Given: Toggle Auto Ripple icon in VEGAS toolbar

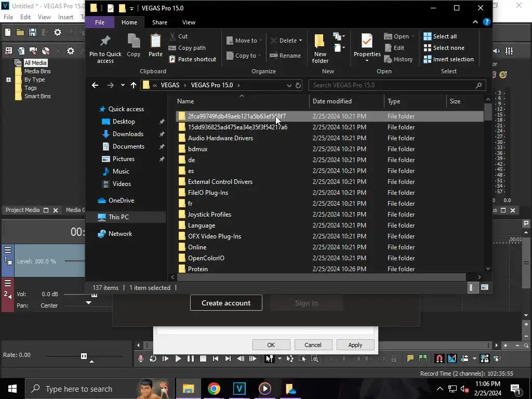Looking at the screenshot, I should pos(464,358).
